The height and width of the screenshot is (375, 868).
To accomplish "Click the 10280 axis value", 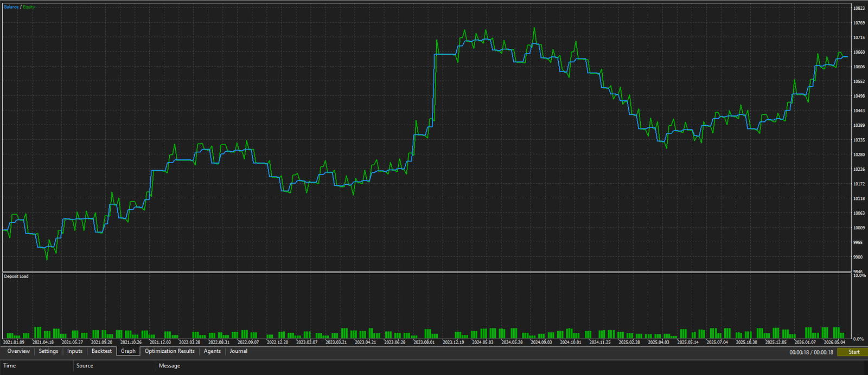I will click(859, 154).
